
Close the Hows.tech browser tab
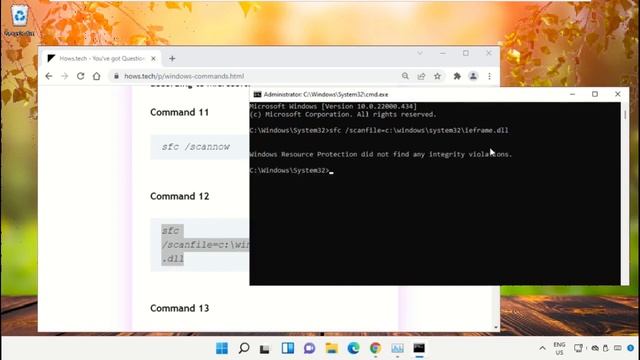153,59
